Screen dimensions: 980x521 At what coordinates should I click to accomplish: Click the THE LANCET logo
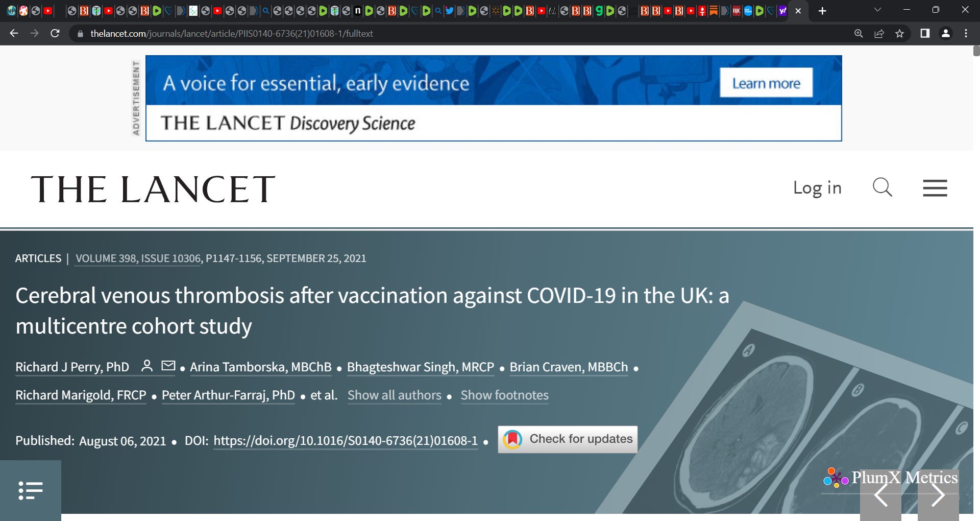153,189
